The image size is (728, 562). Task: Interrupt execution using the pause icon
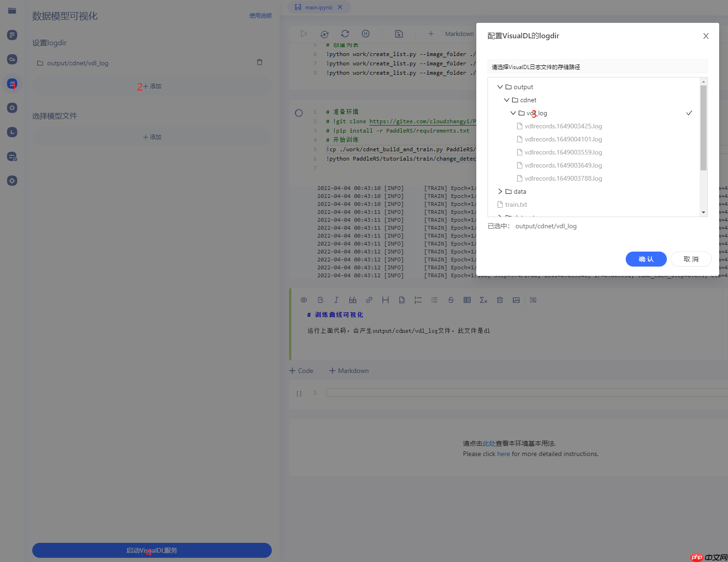[366, 34]
